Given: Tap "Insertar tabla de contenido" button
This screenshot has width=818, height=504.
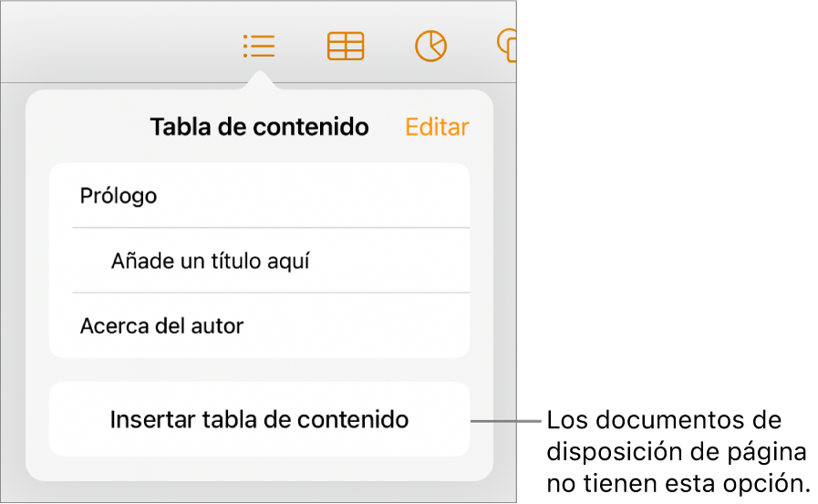Looking at the screenshot, I should pyautogui.click(x=259, y=419).
